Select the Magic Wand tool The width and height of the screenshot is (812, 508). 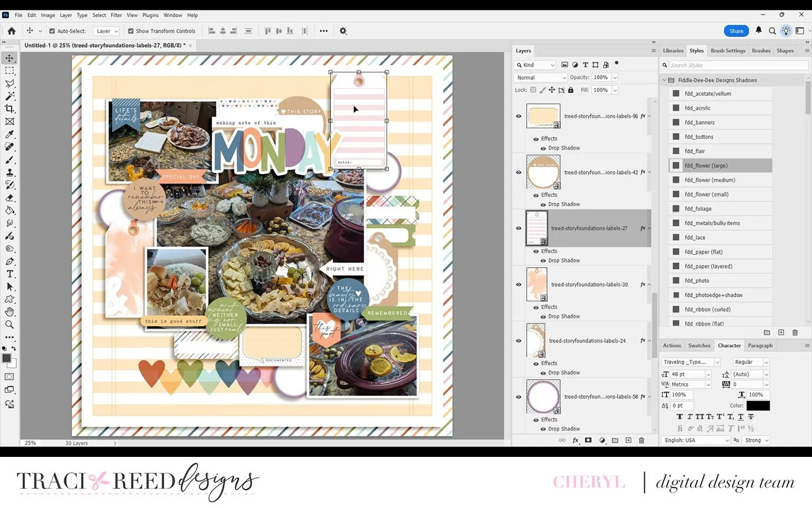[x=9, y=96]
